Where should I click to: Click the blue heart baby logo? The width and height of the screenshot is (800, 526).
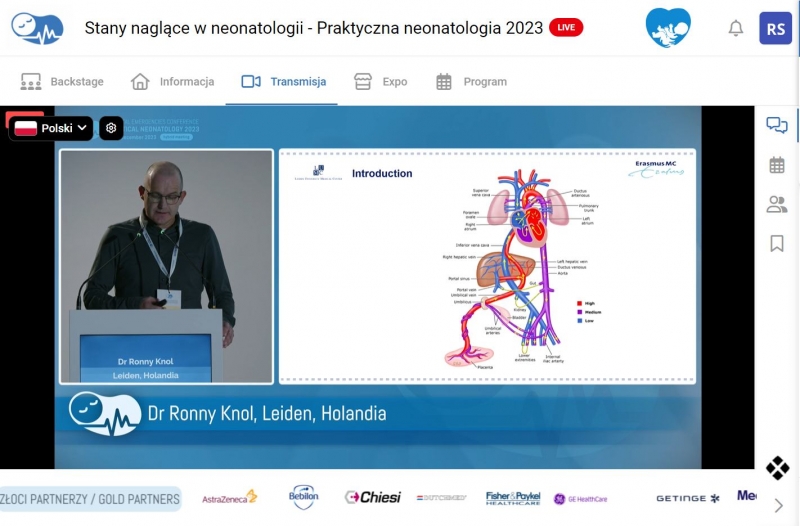[x=667, y=27]
